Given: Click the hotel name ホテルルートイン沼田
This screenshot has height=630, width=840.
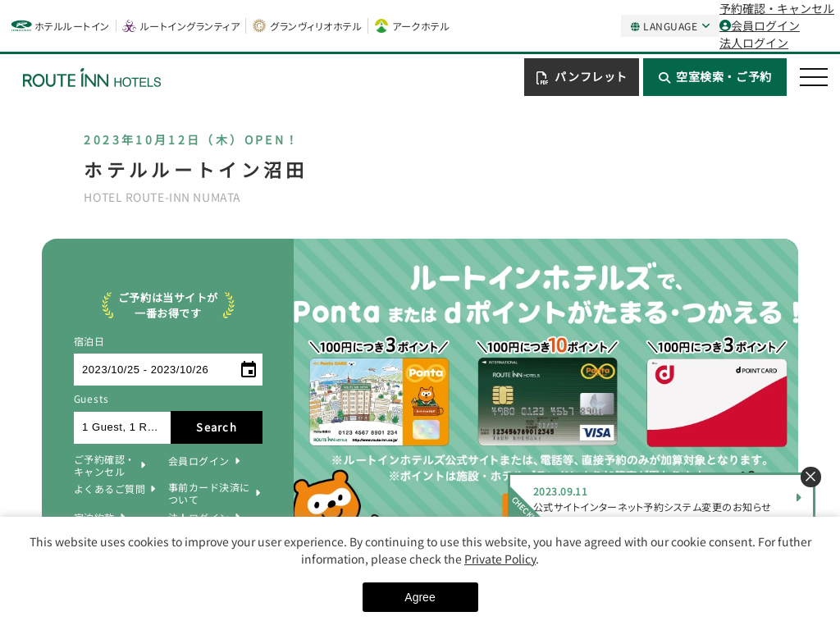Looking at the screenshot, I should 195,171.
